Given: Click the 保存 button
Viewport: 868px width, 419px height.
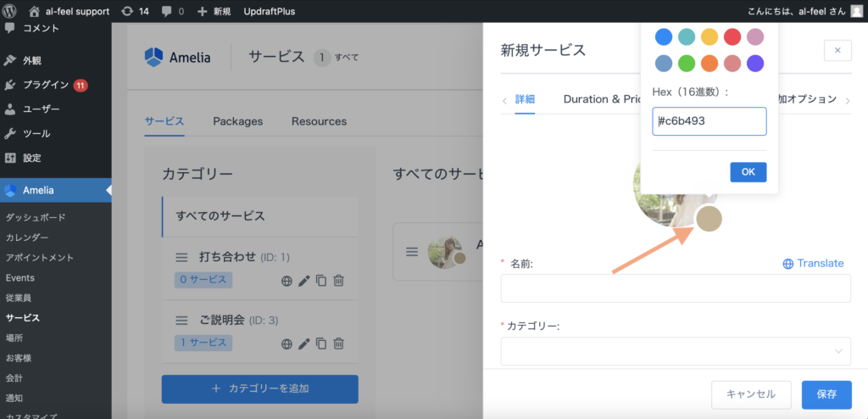Looking at the screenshot, I should point(826,394).
